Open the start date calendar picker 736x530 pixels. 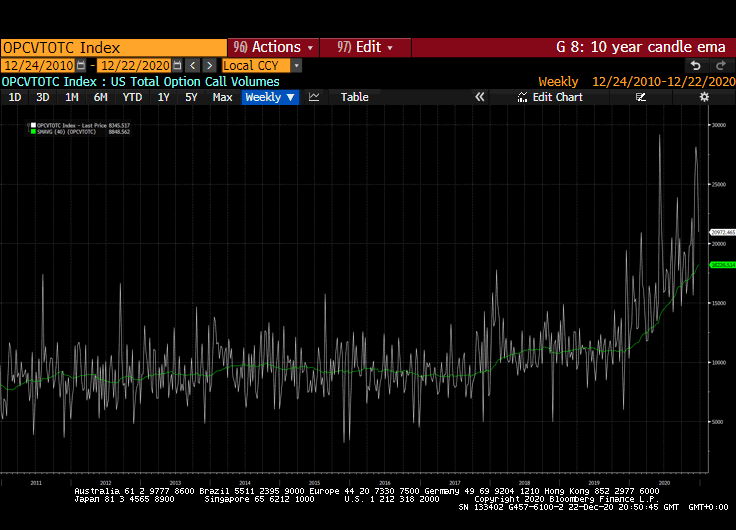click(80, 65)
